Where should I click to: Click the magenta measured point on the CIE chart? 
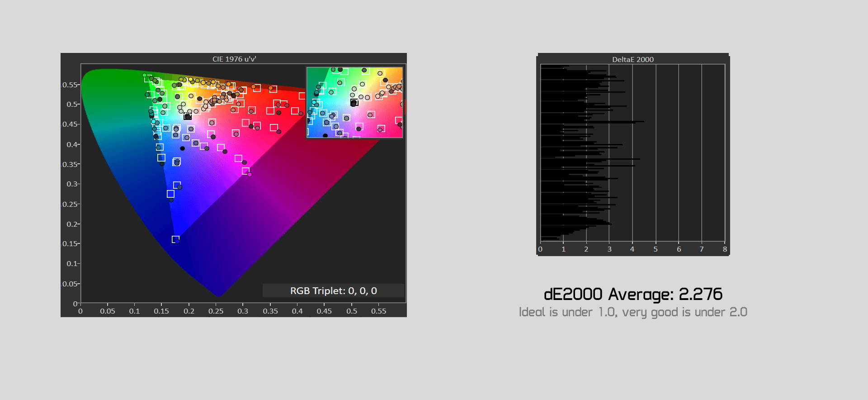tap(250, 174)
